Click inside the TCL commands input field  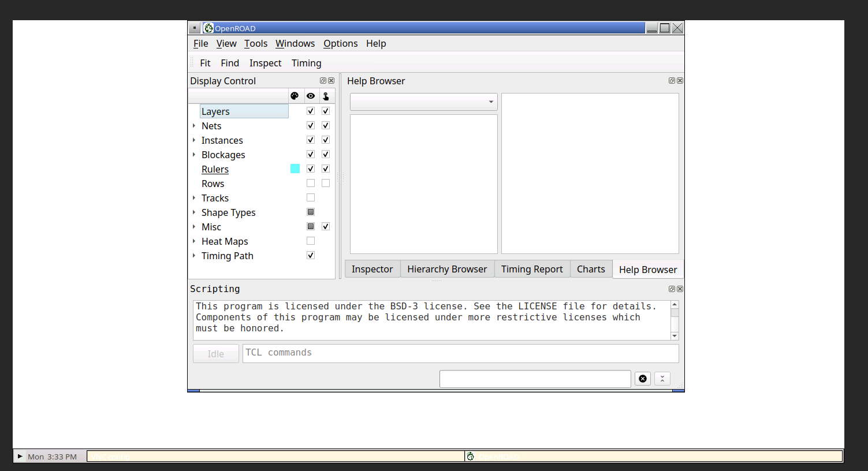460,353
